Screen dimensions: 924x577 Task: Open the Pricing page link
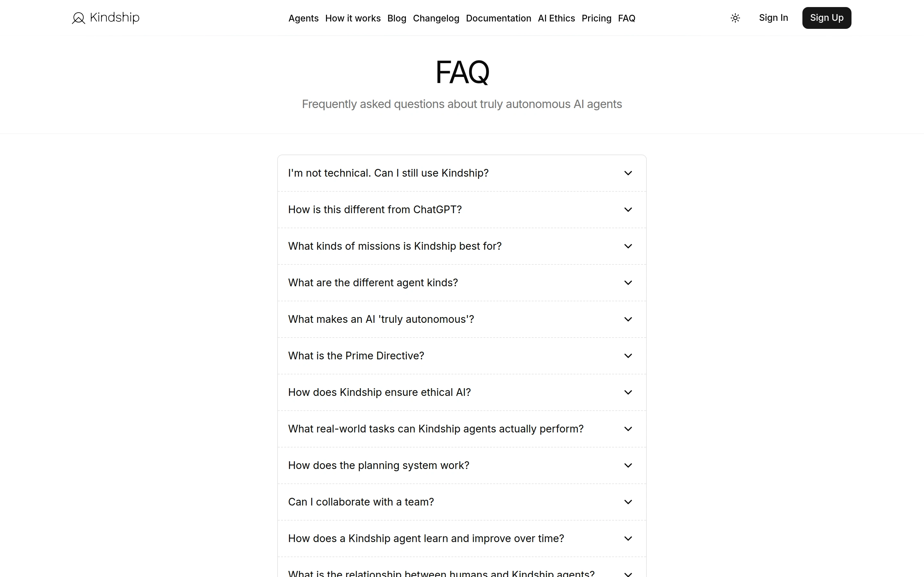(596, 18)
